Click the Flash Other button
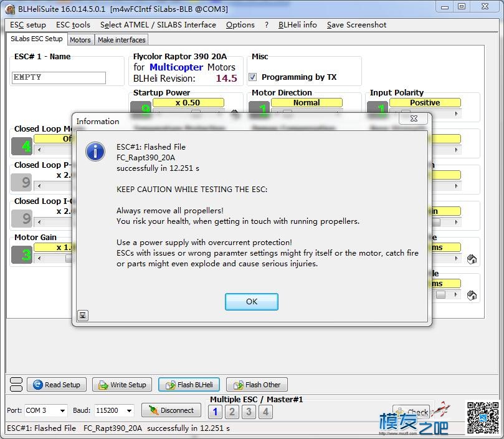 pos(257,385)
